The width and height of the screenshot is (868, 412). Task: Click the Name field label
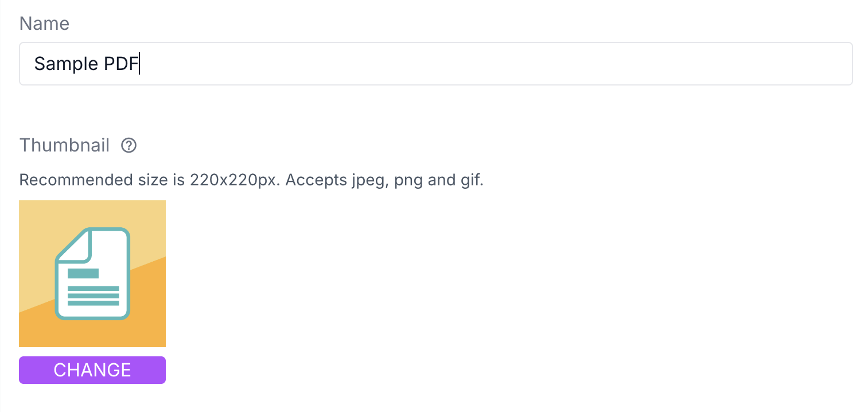pyautogui.click(x=44, y=24)
